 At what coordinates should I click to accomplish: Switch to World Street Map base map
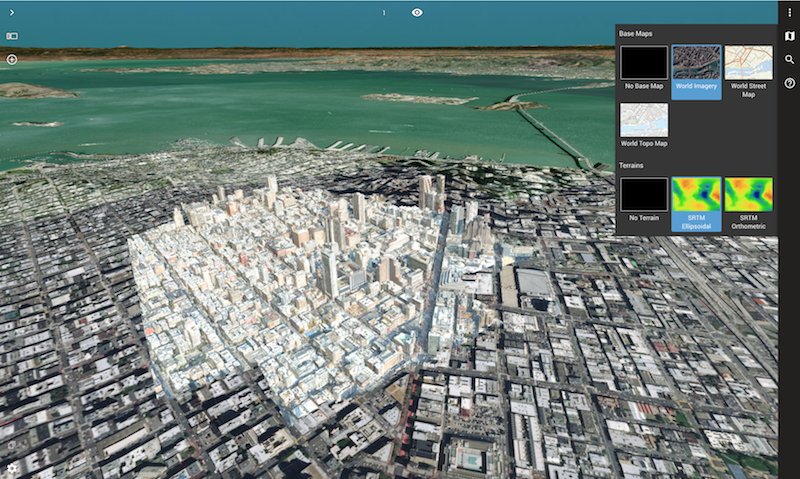748,62
